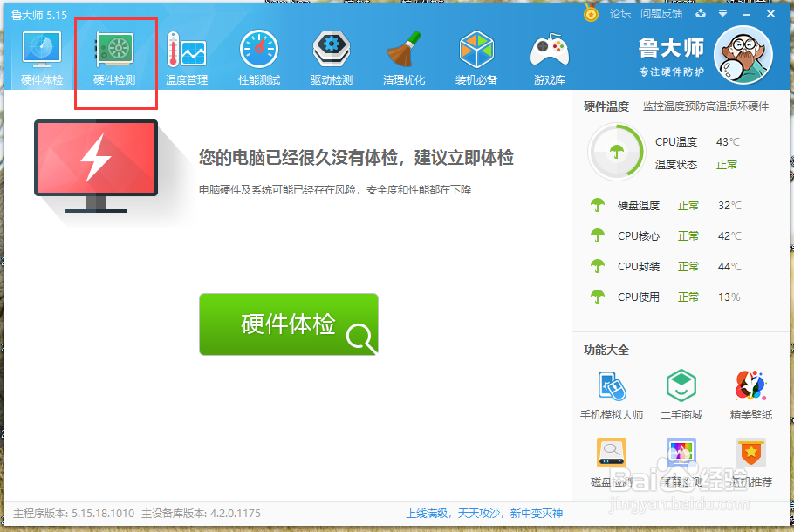Open the 问题反馈 feedback link
This screenshot has height=532, width=794.
[661, 14]
